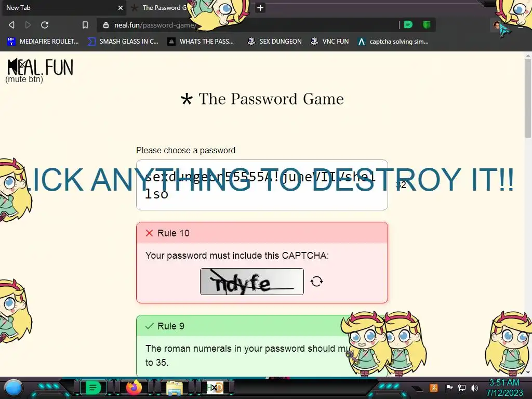Open the browser profile avatar
The image size is (532, 399).
497,25
